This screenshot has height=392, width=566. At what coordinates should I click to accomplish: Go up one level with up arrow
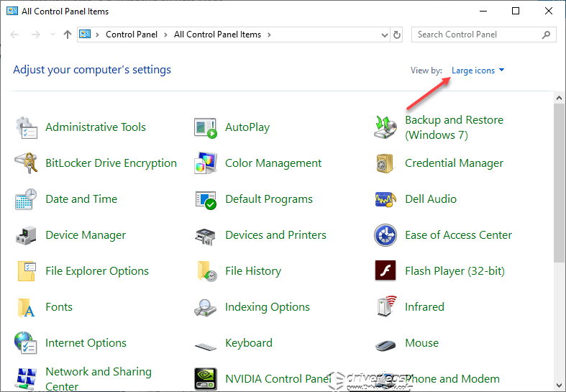[68, 35]
